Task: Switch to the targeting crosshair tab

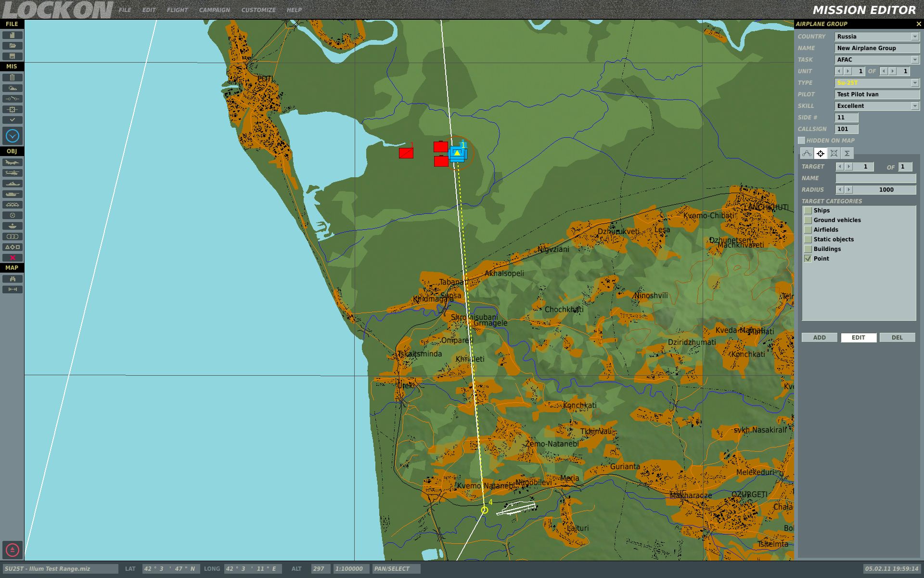Action: (821, 153)
